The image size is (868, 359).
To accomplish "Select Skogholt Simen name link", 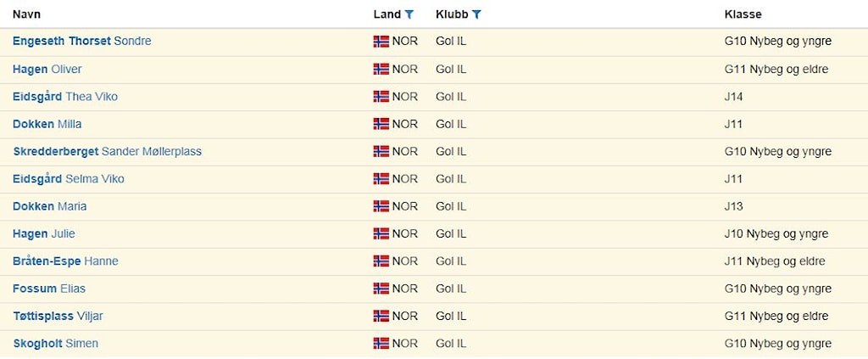I will click(55, 344).
